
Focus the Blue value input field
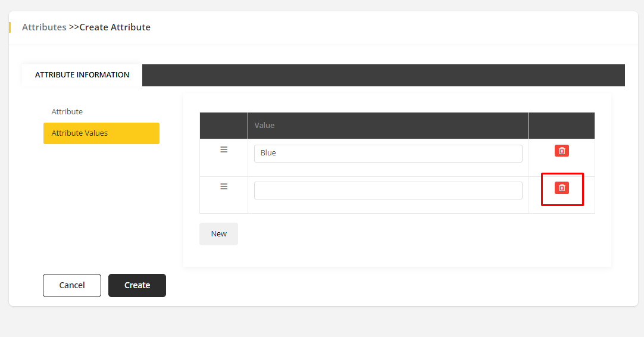point(388,153)
